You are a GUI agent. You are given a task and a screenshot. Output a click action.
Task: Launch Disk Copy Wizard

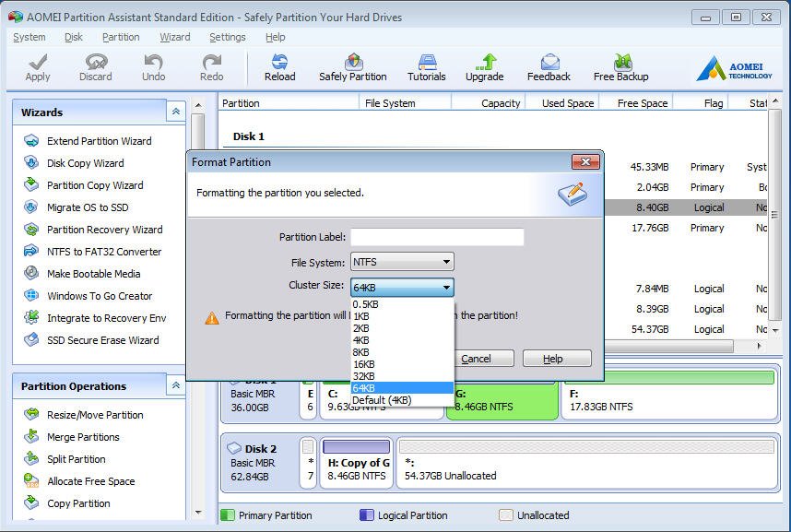click(74, 163)
